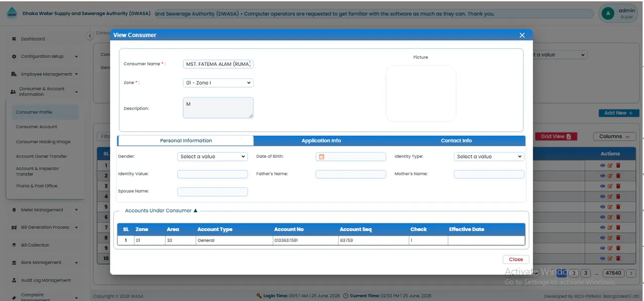Edit row 4 with the pencil icon
The width and height of the screenshot is (644, 301).
click(x=610, y=196)
